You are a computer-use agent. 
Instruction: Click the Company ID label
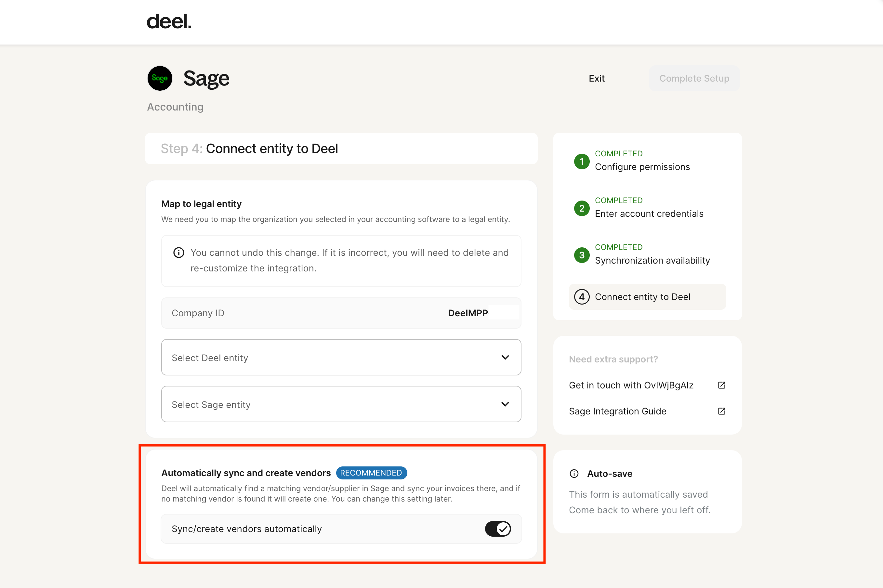pyautogui.click(x=198, y=313)
